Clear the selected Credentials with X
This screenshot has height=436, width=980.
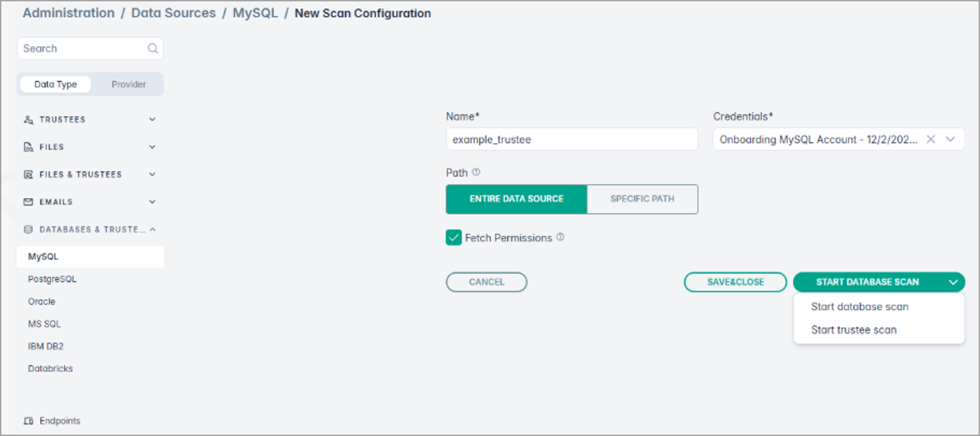click(931, 139)
